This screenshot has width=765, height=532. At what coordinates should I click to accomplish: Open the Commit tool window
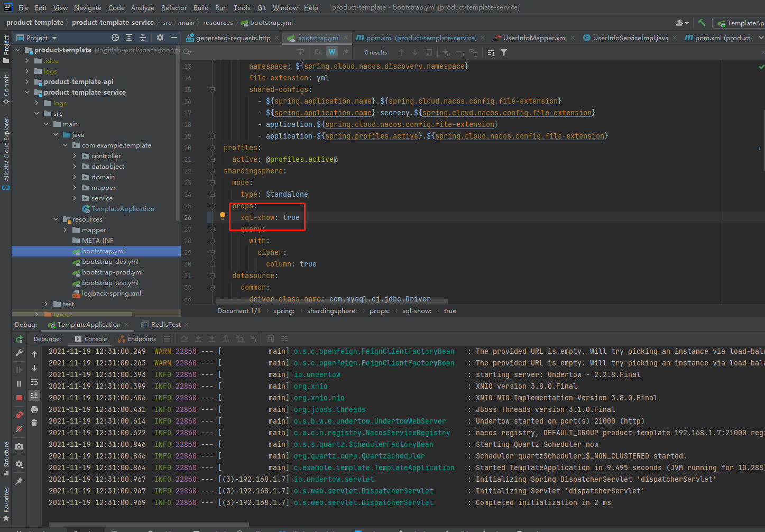click(6, 89)
